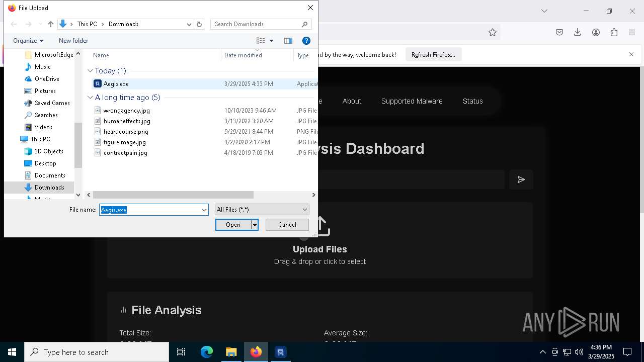Open Organize menu
This screenshot has height=362, width=644.
click(x=28, y=41)
